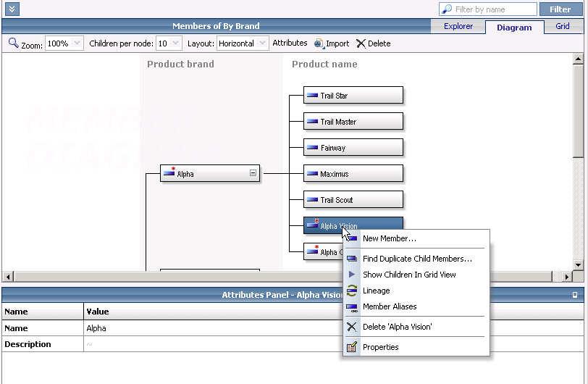Select the Trail Scout node

(x=353, y=200)
